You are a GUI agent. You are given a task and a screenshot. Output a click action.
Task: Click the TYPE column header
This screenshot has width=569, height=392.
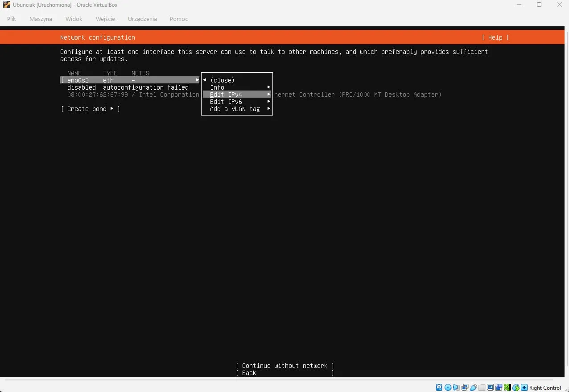click(x=110, y=73)
